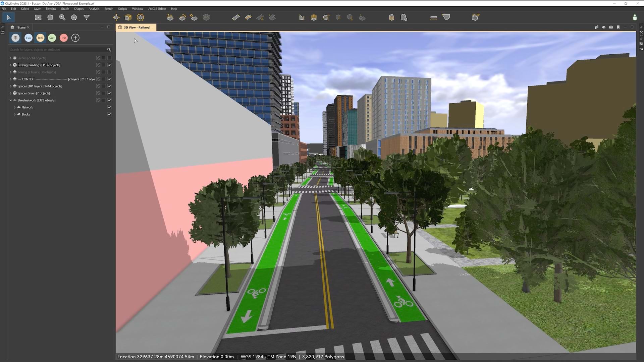Disable the Blocks layer checkbox
The height and width of the screenshot is (362, 644).
pyautogui.click(x=109, y=114)
